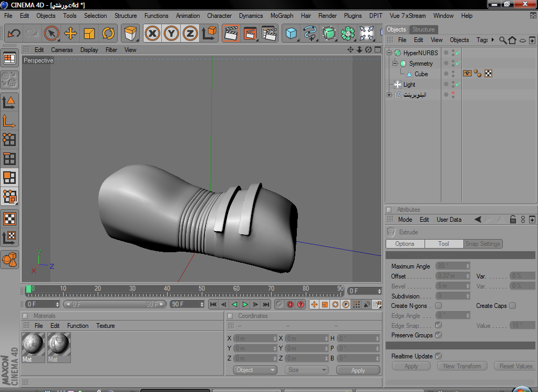This screenshot has width=538, height=392.
Task: Open the Object coordinate mode dropdown
Action: (255, 370)
